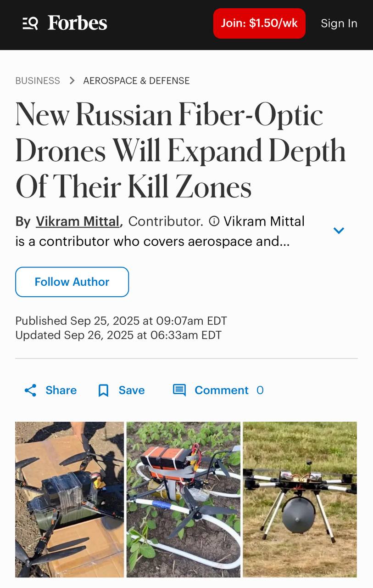The image size is (373, 588).
Task: Click the Save bookmark icon
Action: 104,390
